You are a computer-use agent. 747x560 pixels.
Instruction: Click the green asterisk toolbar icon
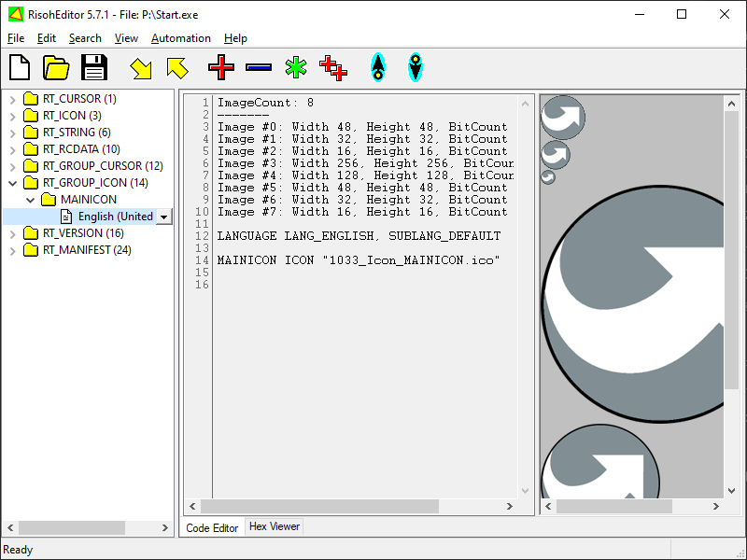pyautogui.click(x=296, y=67)
